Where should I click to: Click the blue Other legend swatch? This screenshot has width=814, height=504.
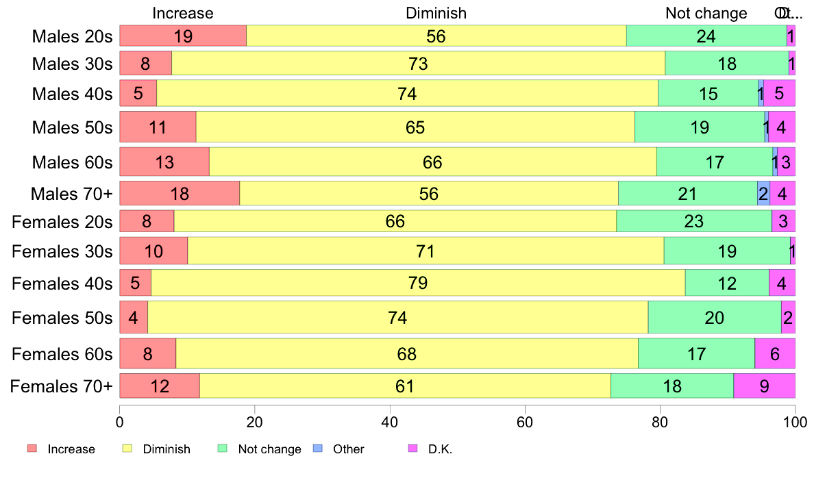pos(317,449)
